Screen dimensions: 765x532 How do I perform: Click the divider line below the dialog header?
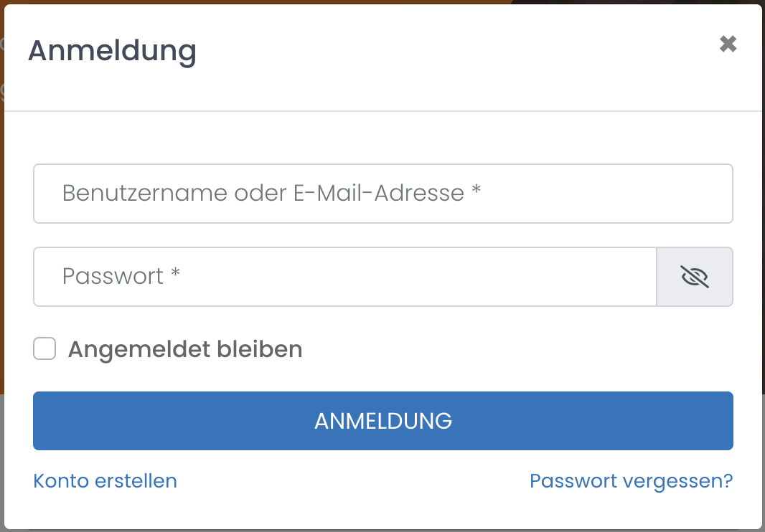point(382,111)
